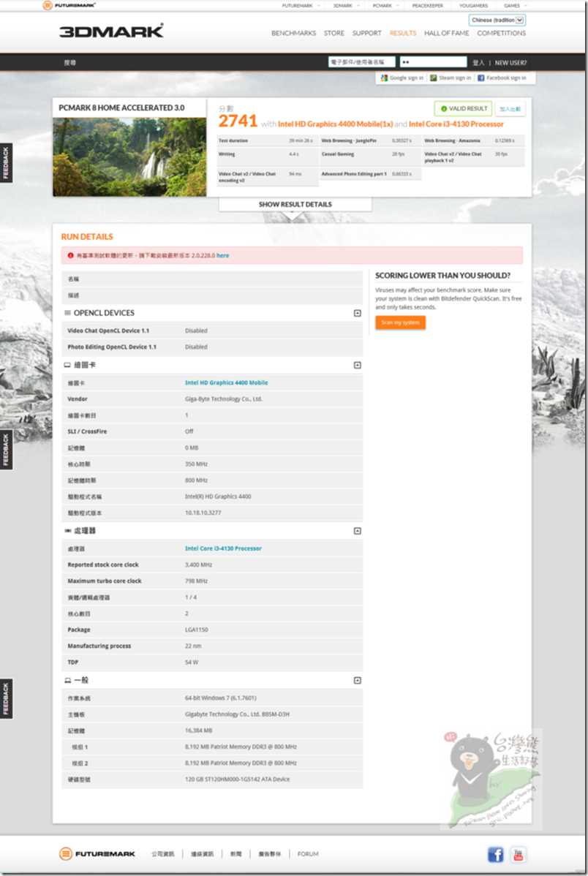Screen dimensions: 588x876
Task: Open the Chinese (traditional) language dropdown
Action: [x=497, y=20]
